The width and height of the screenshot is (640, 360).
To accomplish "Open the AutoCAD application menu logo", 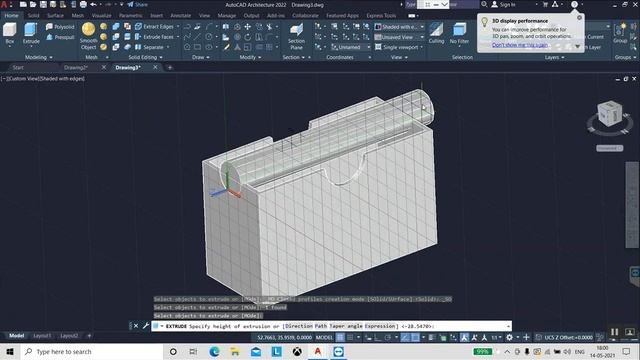I will [x=5, y=5].
